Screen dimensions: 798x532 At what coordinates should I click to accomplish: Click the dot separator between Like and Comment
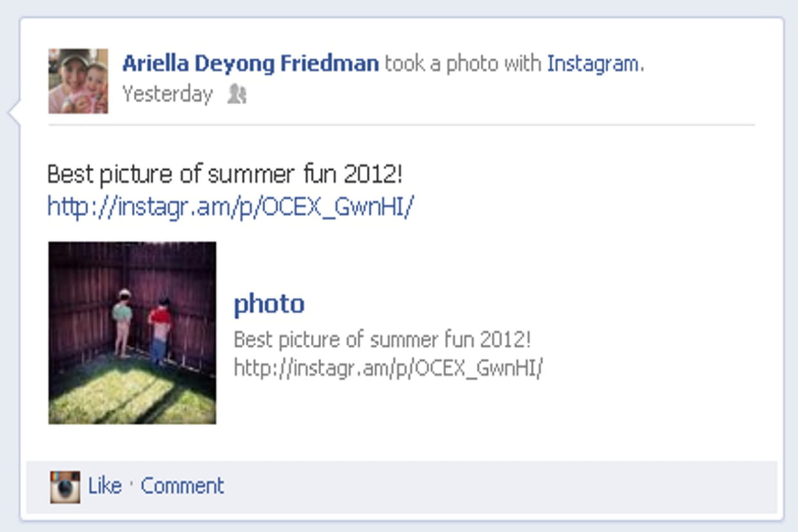coord(131,486)
